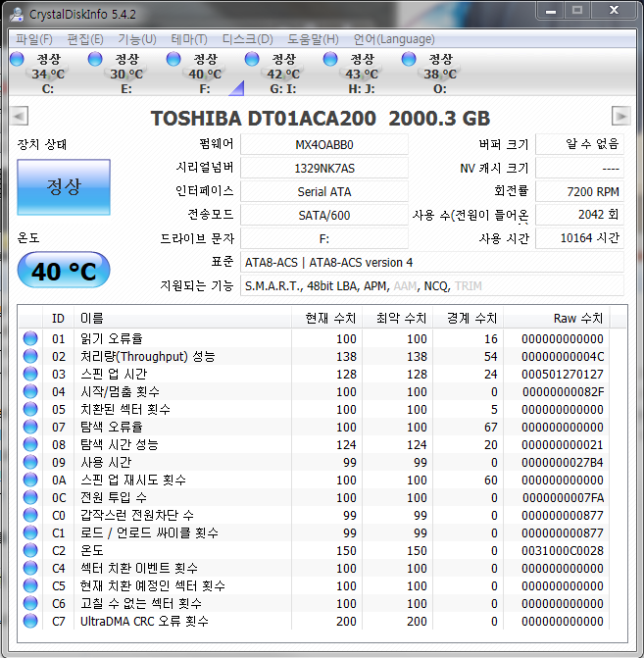Open the 테마(T) menu
The height and width of the screenshot is (658, 644).
189,39
